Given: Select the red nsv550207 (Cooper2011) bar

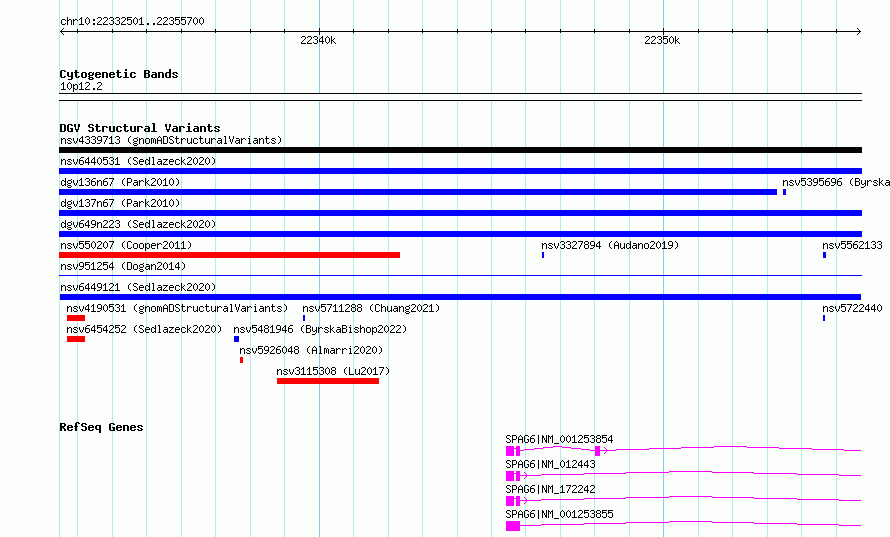Looking at the screenshot, I should tap(229, 255).
